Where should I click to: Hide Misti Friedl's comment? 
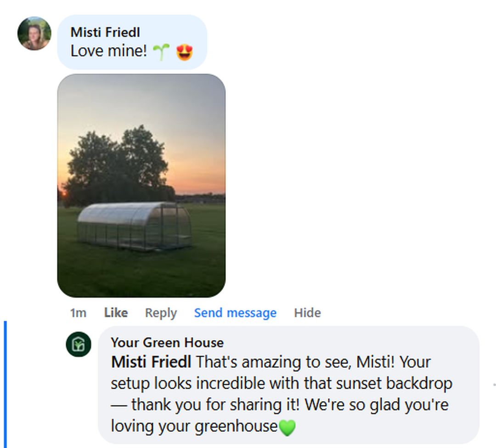(307, 313)
